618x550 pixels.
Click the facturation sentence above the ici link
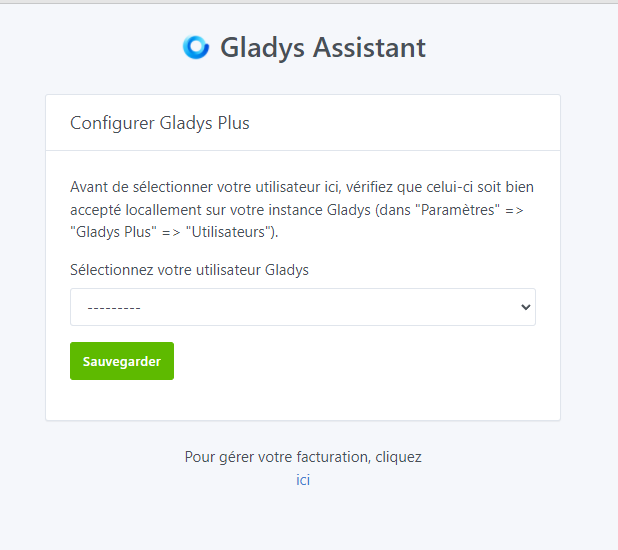[303, 457]
